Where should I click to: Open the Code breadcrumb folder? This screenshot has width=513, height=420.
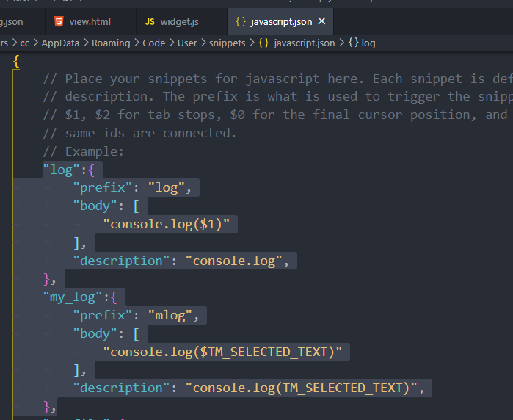154,43
